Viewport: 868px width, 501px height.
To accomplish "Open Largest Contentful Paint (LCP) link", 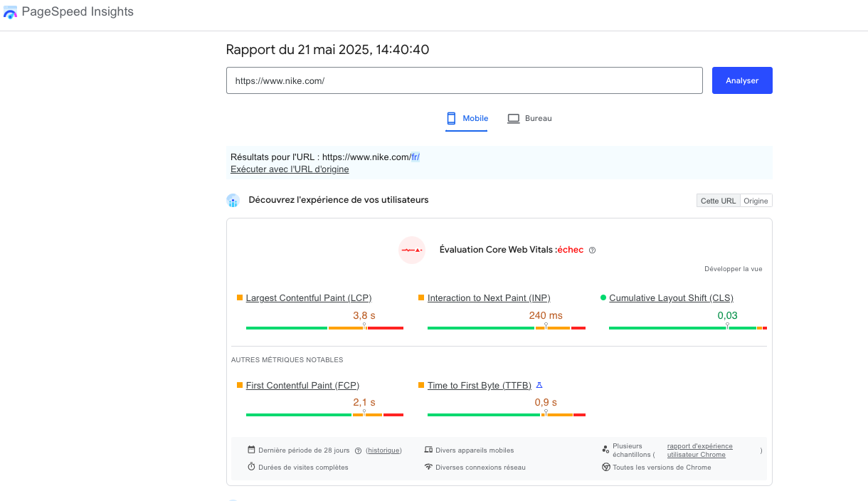I will point(309,297).
